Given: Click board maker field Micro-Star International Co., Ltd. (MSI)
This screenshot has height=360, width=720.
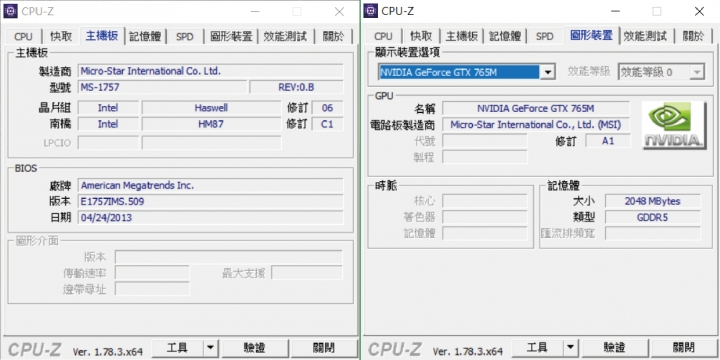Looking at the screenshot, I should [x=536, y=125].
